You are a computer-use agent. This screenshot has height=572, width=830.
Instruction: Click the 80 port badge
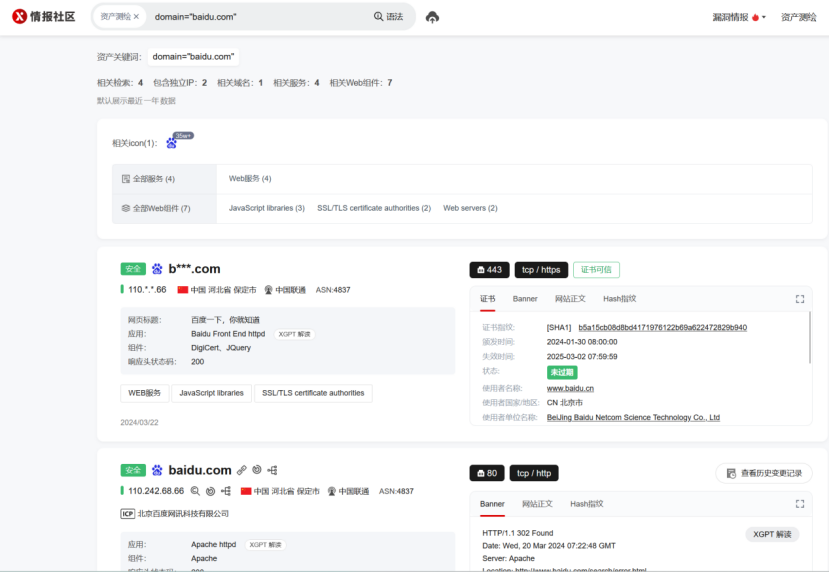click(x=487, y=473)
